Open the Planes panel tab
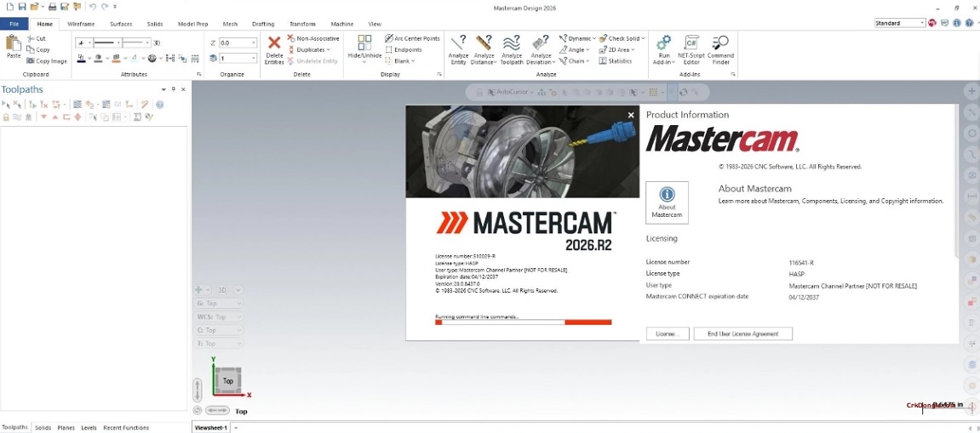The width and height of the screenshot is (980, 433). pos(66,428)
